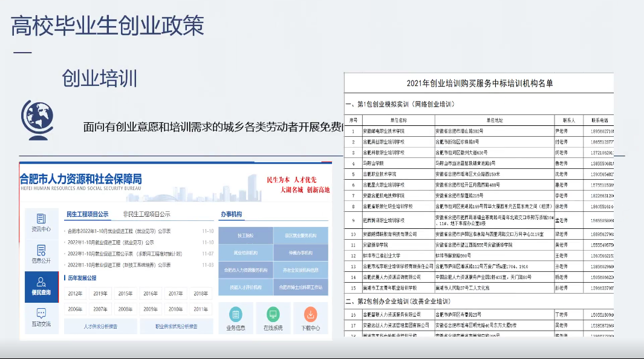Viewport: 644px width, 359px height.
Task: Select the 便民查询 sidebar icon
Action: [x=41, y=286]
